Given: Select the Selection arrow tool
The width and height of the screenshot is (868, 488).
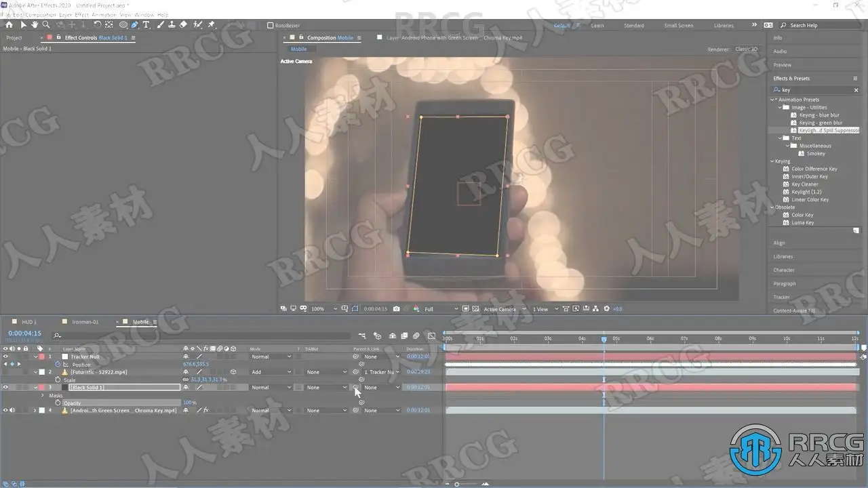Looking at the screenshot, I should [23, 25].
